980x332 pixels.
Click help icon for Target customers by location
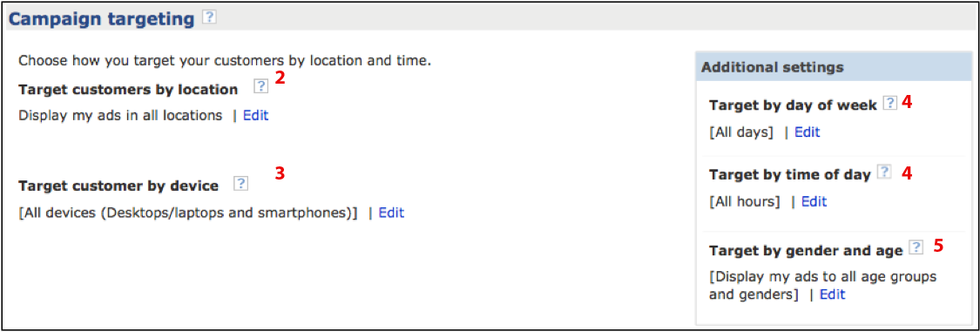tap(261, 87)
